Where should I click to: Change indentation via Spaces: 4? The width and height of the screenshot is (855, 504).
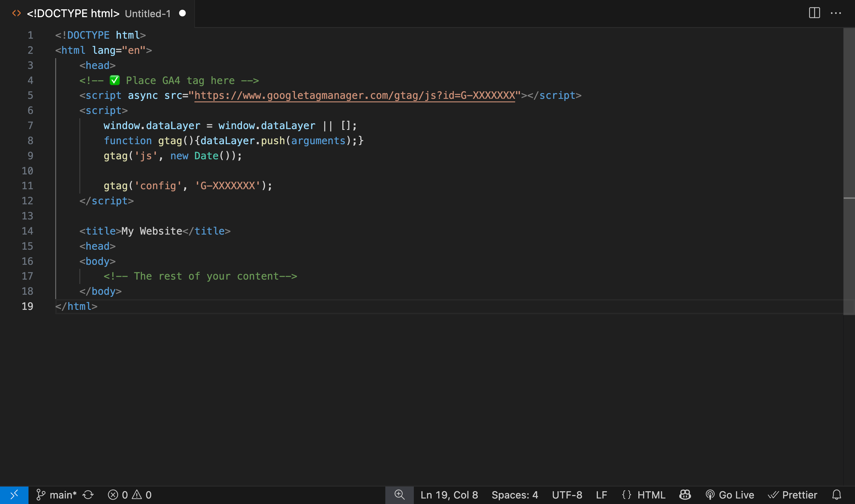click(514, 495)
